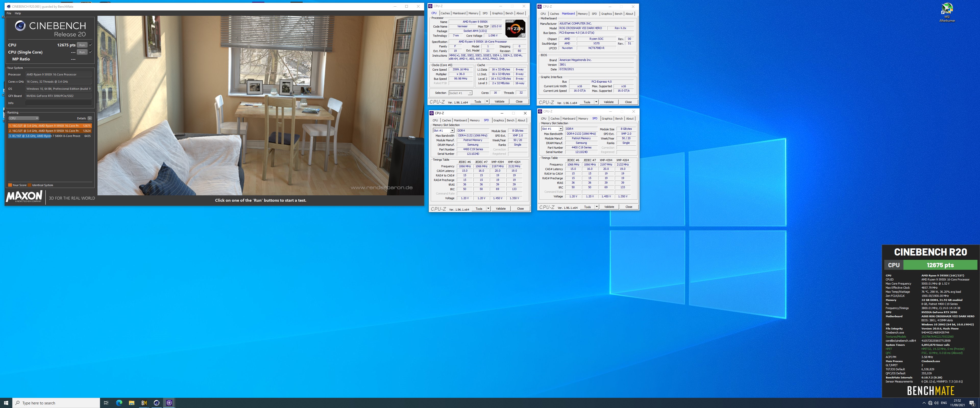Viewport: 980px width, 408px height.
Task: Click Validate in lower-right CPU-Z SPD window
Action: (x=609, y=207)
